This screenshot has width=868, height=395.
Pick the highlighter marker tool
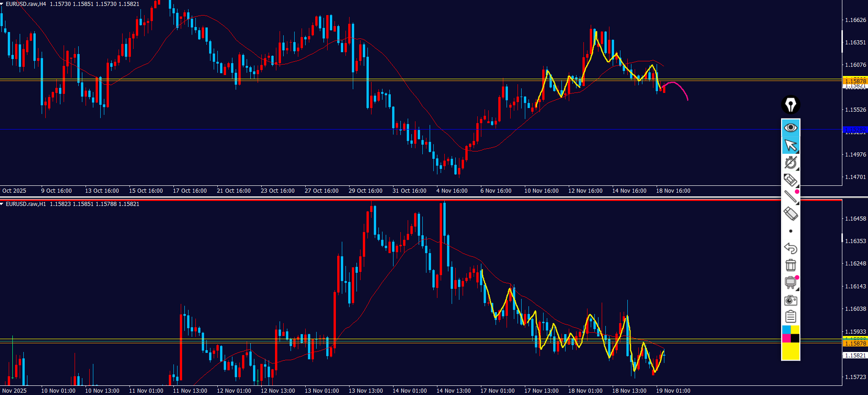point(790,214)
